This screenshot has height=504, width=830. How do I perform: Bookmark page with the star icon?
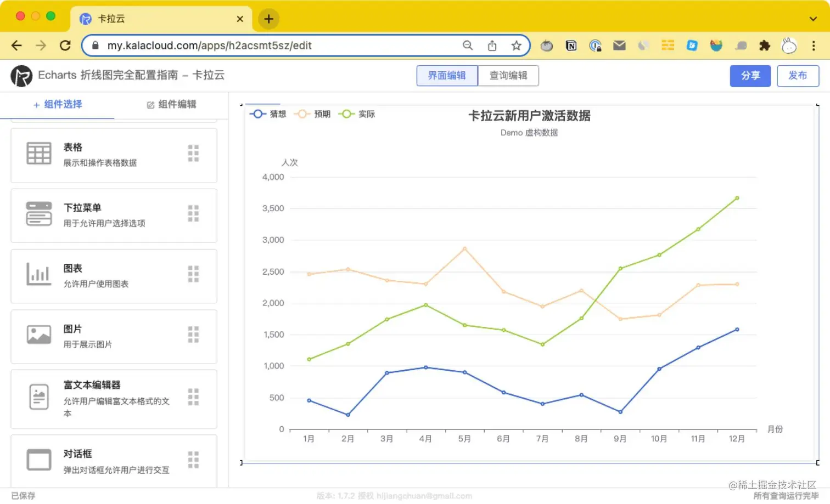point(516,46)
